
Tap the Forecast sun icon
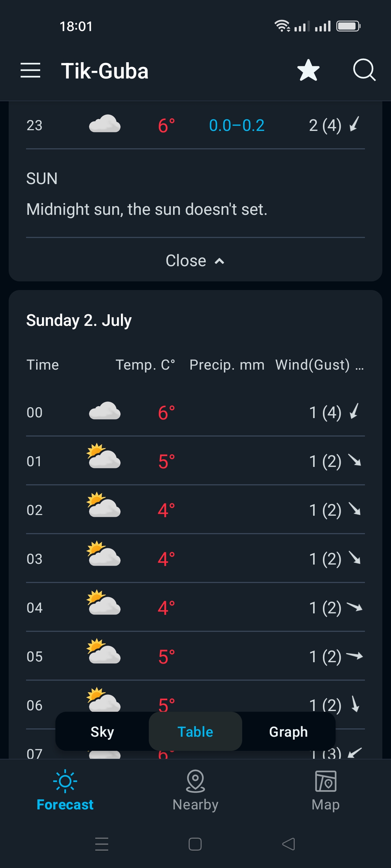pyautogui.click(x=65, y=781)
